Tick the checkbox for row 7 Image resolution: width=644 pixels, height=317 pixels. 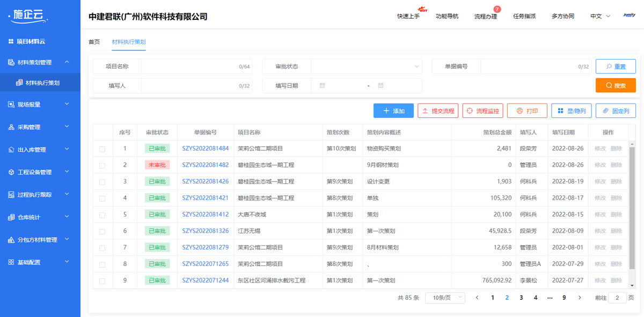pos(102,248)
